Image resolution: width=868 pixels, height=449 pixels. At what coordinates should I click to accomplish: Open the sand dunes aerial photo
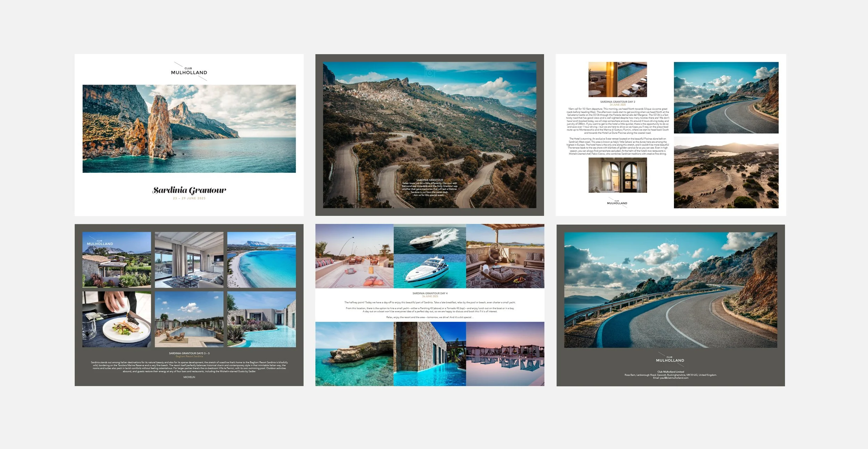(x=726, y=172)
